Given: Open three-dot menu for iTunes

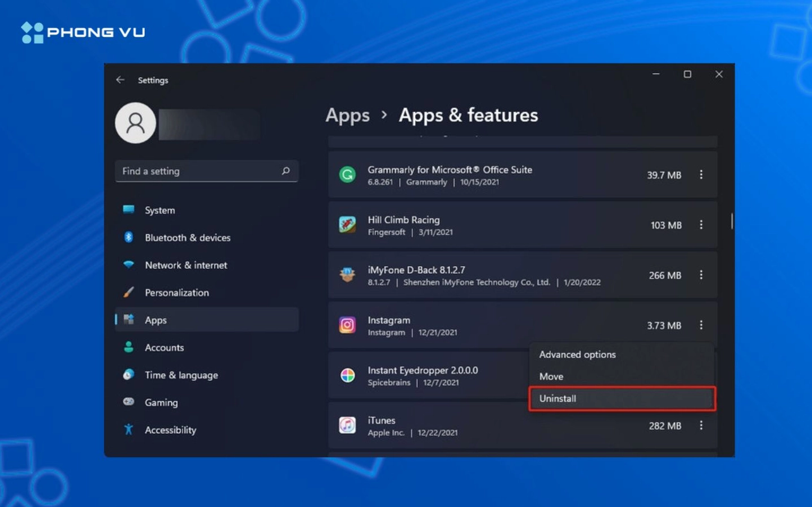Looking at the screenshot, I should tap(701, 426).
